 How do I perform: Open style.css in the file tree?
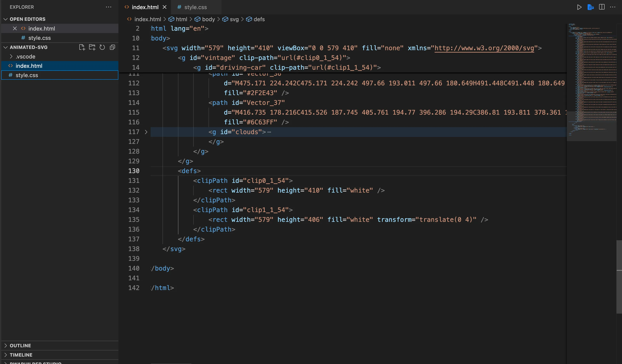[60, 75]
